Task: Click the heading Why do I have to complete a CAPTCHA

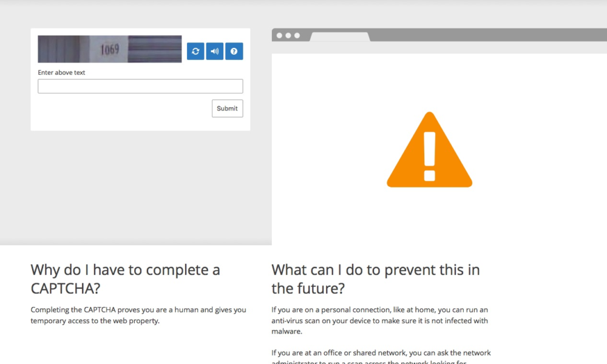Action: (x=125, y=279)
